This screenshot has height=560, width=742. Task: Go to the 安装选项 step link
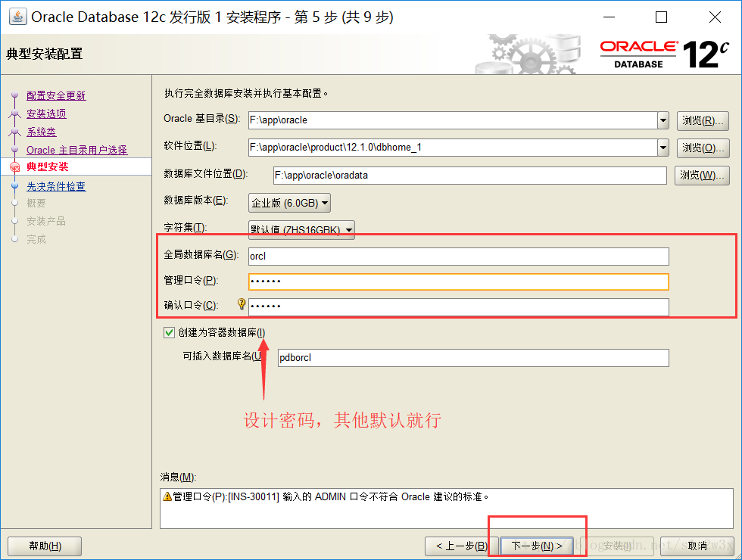click(46, 114)
